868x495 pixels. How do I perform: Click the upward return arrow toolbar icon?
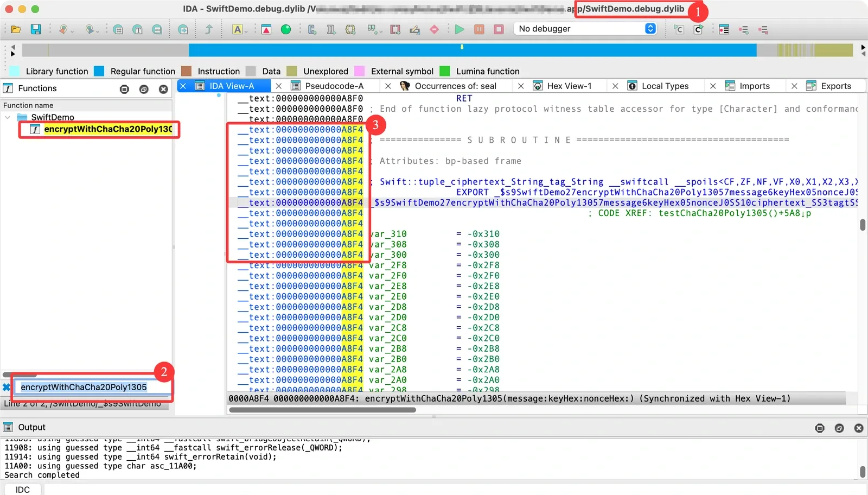(208, 29)
